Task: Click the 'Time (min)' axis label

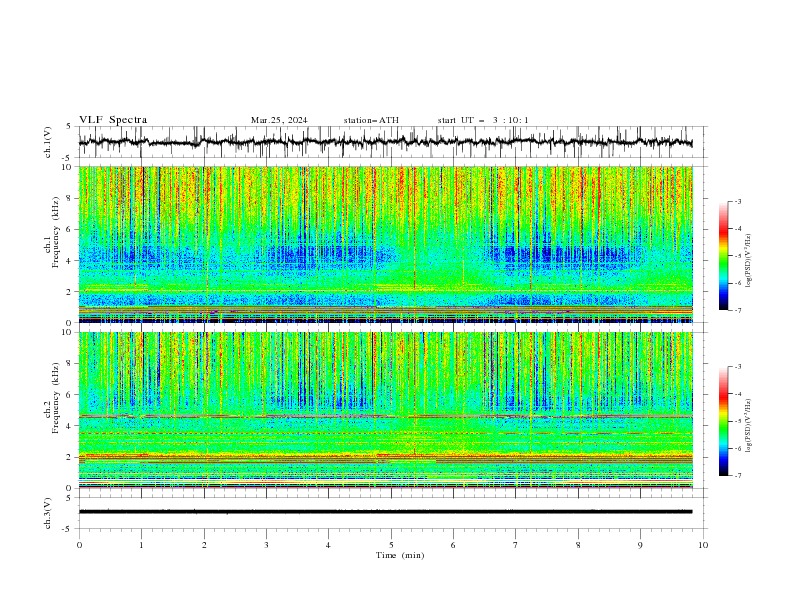Action: [x=400, y=555]
